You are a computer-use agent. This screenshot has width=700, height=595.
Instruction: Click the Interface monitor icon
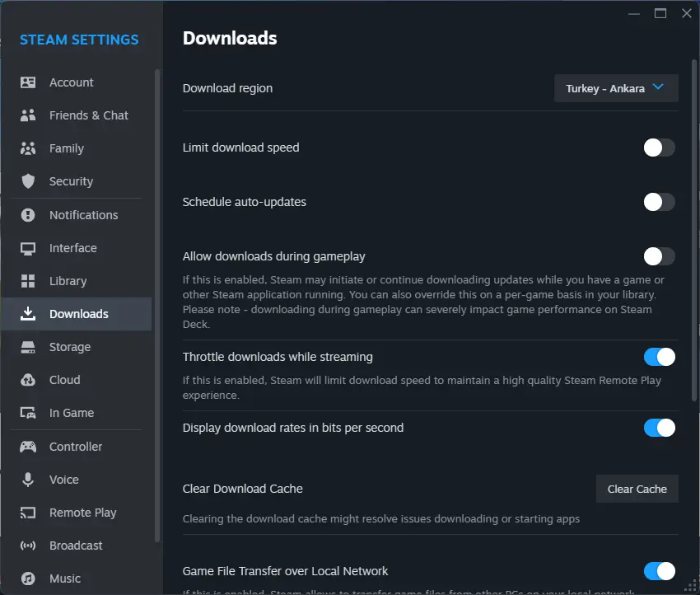click(x=28, y=248)
